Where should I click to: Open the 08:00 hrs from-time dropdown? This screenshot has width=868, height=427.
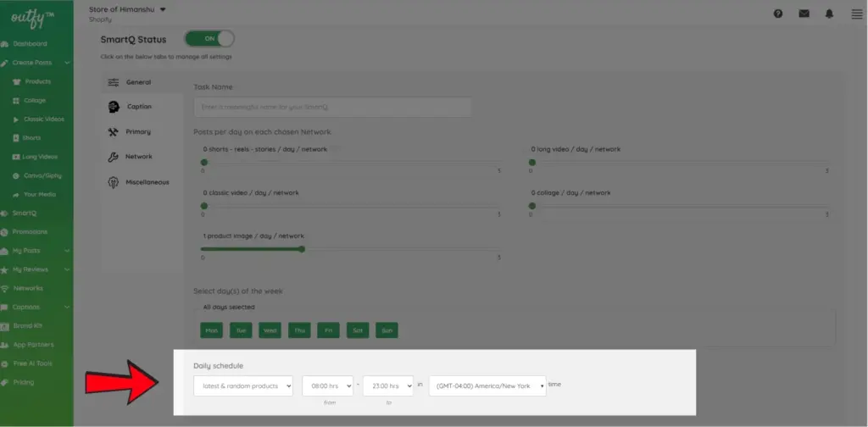327,385
